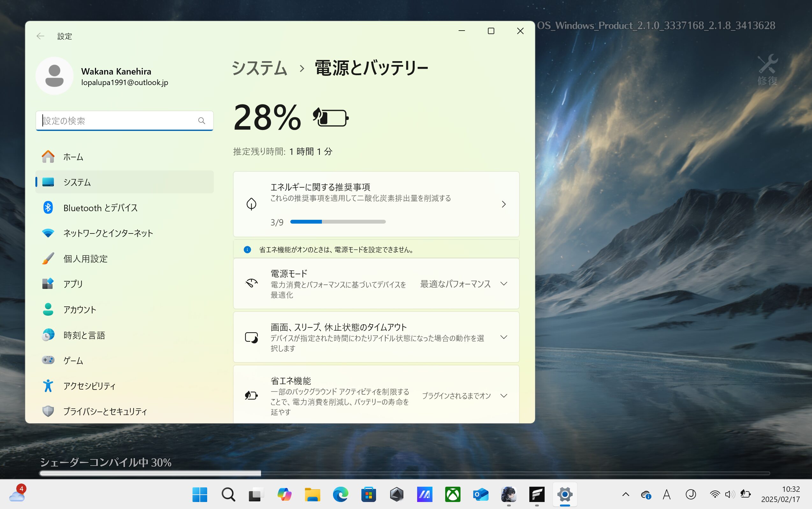Screen dimensions: 812x509
Task: Click the search magnifier in settings search box
Action: [201, 120]
